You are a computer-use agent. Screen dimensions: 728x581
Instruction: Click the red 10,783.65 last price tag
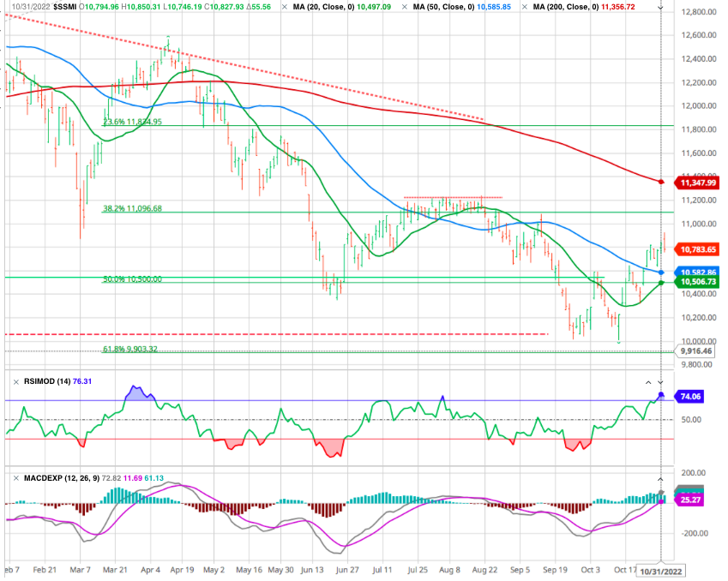[697, 249]
